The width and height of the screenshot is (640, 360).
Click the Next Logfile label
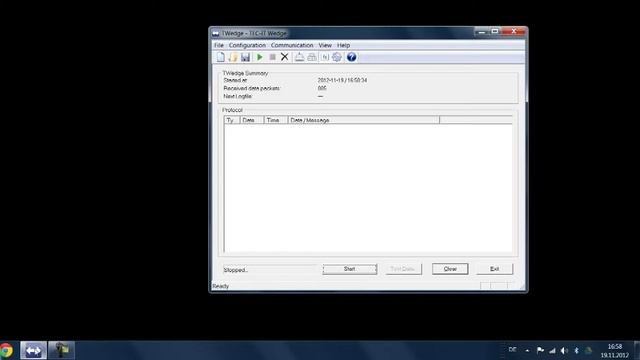point(238,96)
